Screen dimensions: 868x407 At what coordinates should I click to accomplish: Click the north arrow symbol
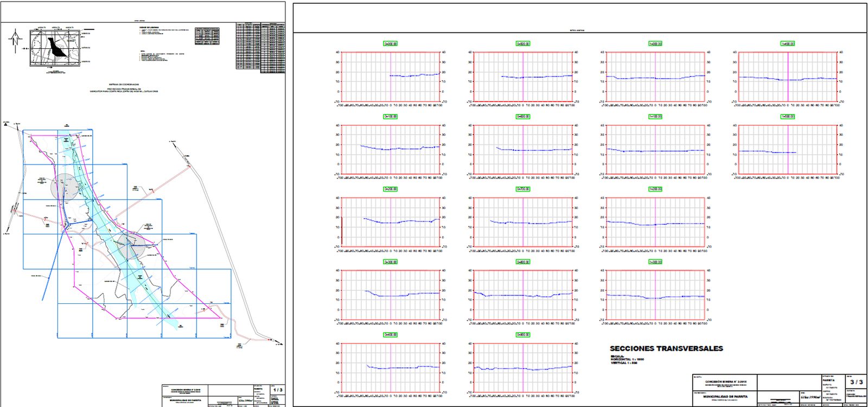tap(16, 40)
